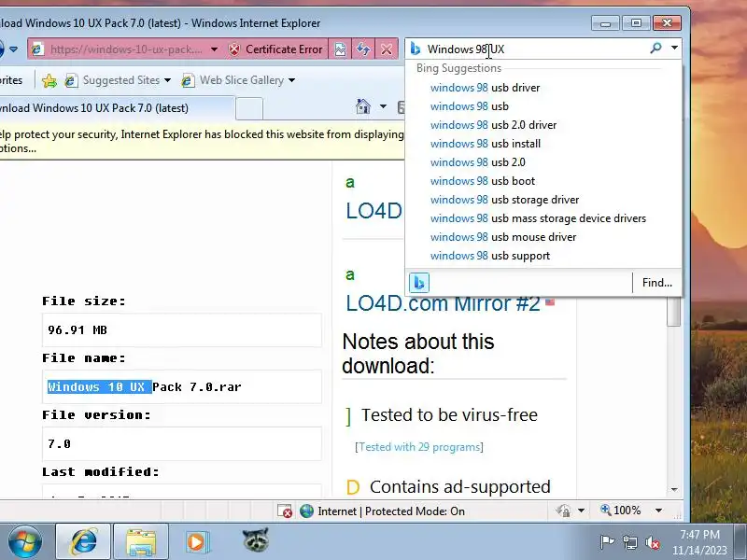
Task: Open the Protected Mode status dropdown arrow
Action: tap(581, 511)
